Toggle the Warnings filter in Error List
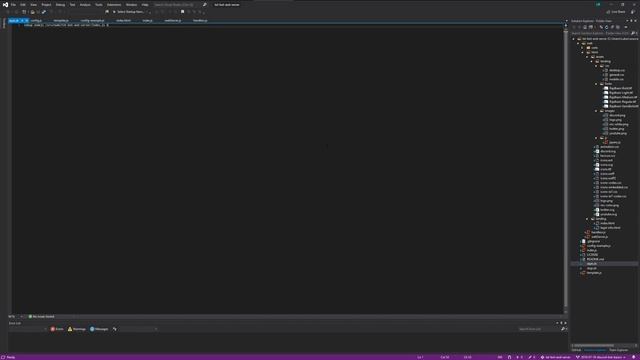This screenshot has height=360, width=640. point(77,329)
